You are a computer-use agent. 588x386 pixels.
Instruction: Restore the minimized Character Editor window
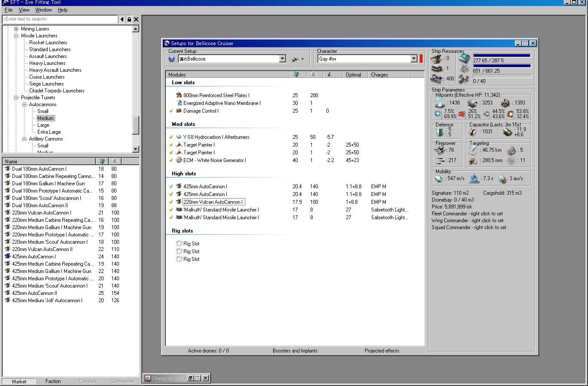click(190, 378)
